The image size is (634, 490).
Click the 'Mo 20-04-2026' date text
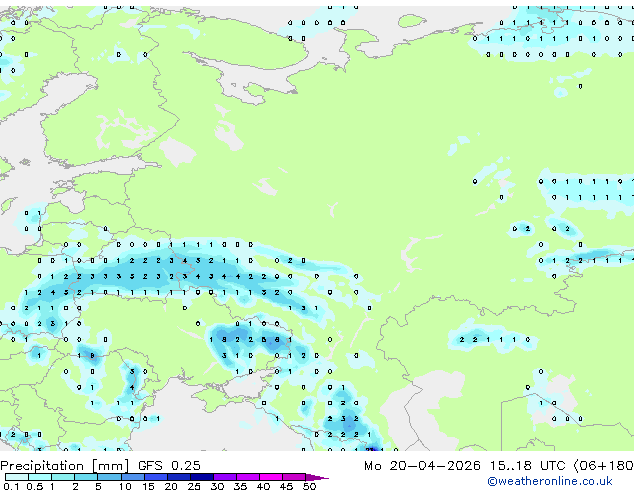[x=422, y=466]
